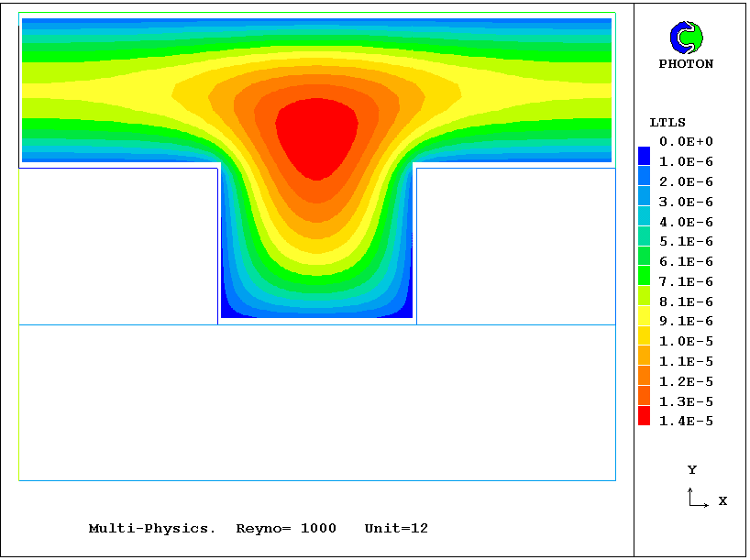The width and height of the screenshot is (750, 560).
Task: Select the 1.4E-5 legend value
Action: [x=687, y=422]
